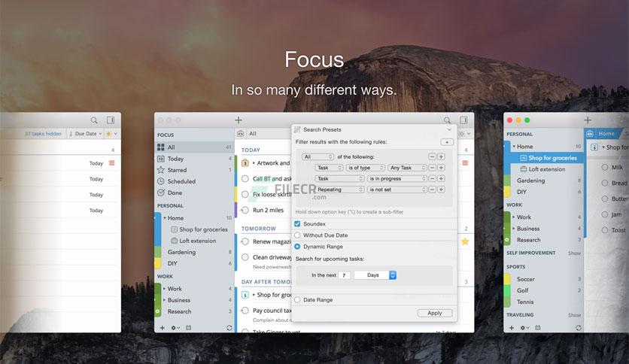Open the Done checkmark item in sidebar
This screenshot has width=629, height=364.
pos(161,193)
